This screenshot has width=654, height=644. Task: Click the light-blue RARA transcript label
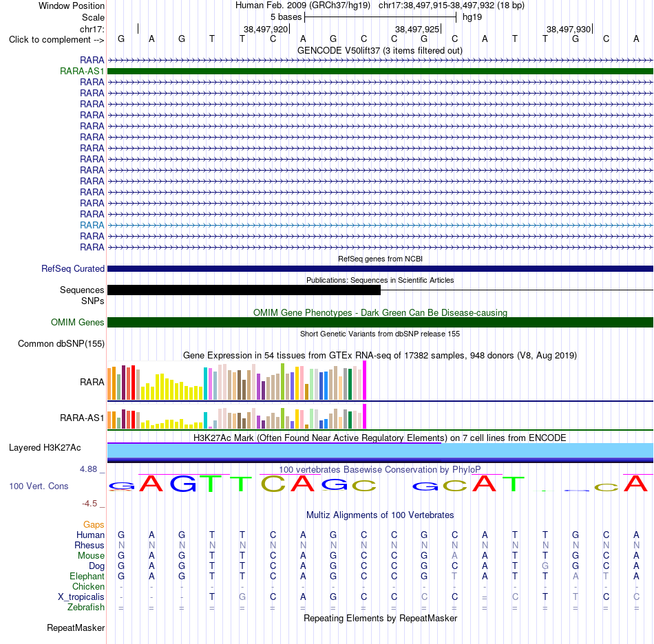(92, 225)
